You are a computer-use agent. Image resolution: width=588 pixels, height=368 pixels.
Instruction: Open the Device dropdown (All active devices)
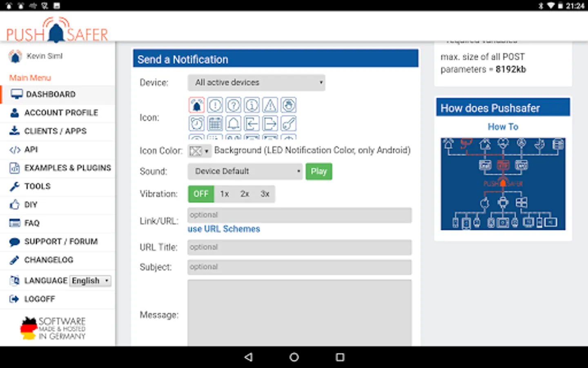point(256,83)
